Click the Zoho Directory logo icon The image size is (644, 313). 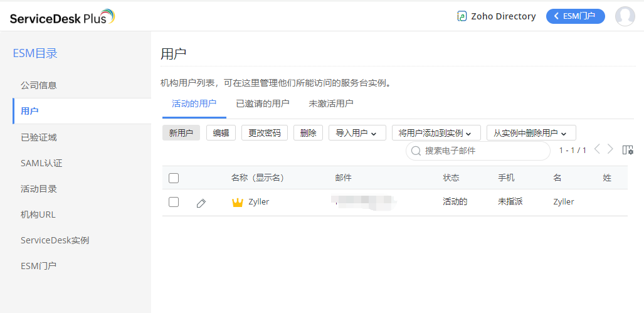462,16
